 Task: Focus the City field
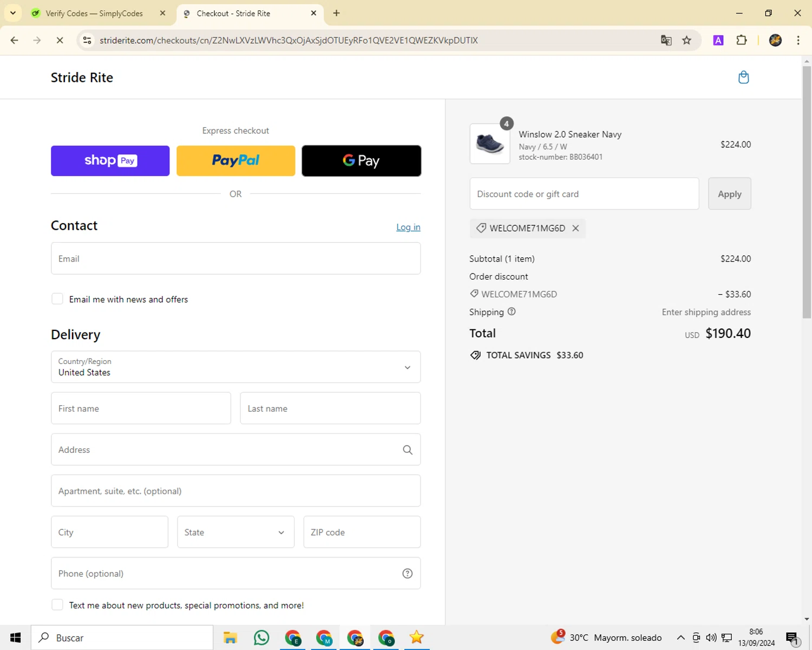(109, 532)
